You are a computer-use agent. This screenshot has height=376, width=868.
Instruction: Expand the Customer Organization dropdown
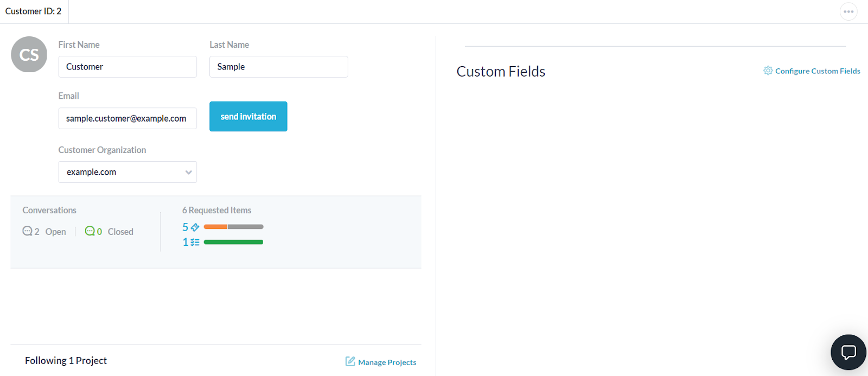point(127,172)
